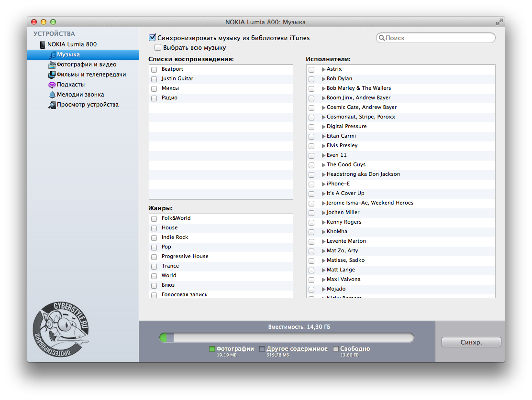Click into the Поиск search field

pyautogui.click(x=436, y=38)
